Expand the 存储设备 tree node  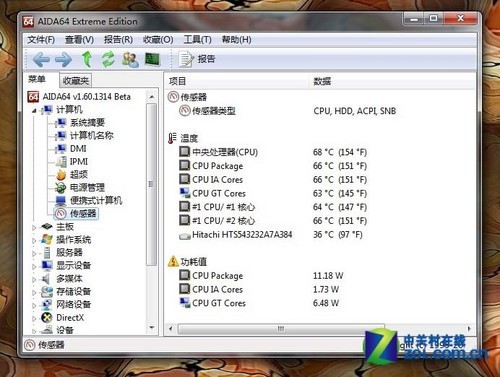click(x=34, y=292)
